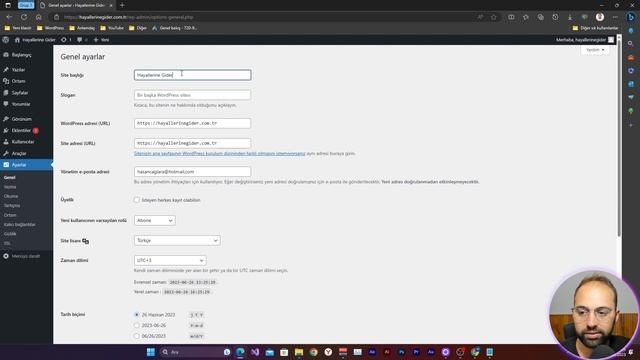Open the WordPress logo menu in admin bar
This screenshot has height=360, width=640.
(x=6, y=40)
